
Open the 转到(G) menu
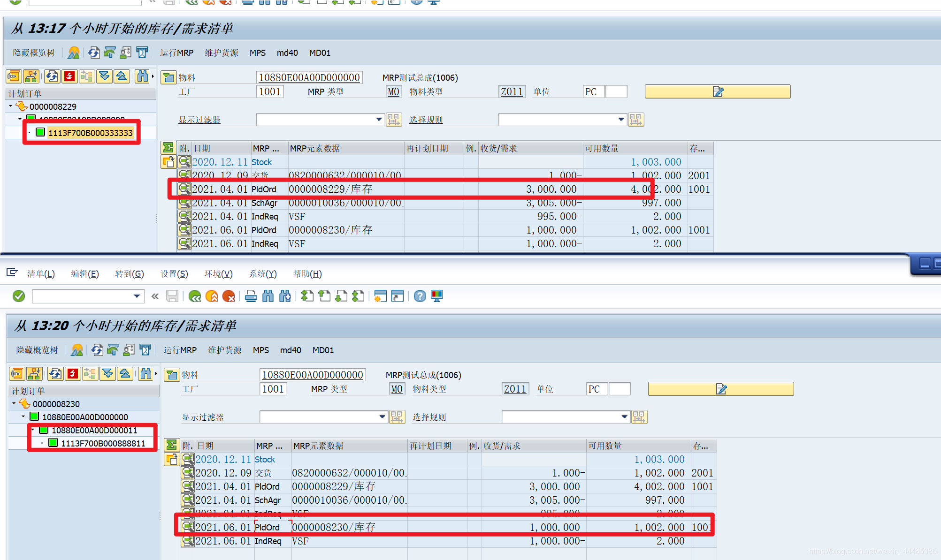(129, 274)
